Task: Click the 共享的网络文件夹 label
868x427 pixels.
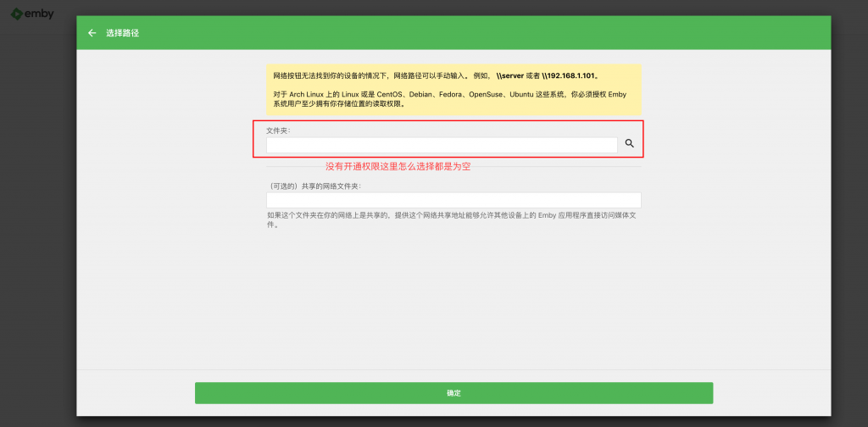Action: [x=314, y=186]
